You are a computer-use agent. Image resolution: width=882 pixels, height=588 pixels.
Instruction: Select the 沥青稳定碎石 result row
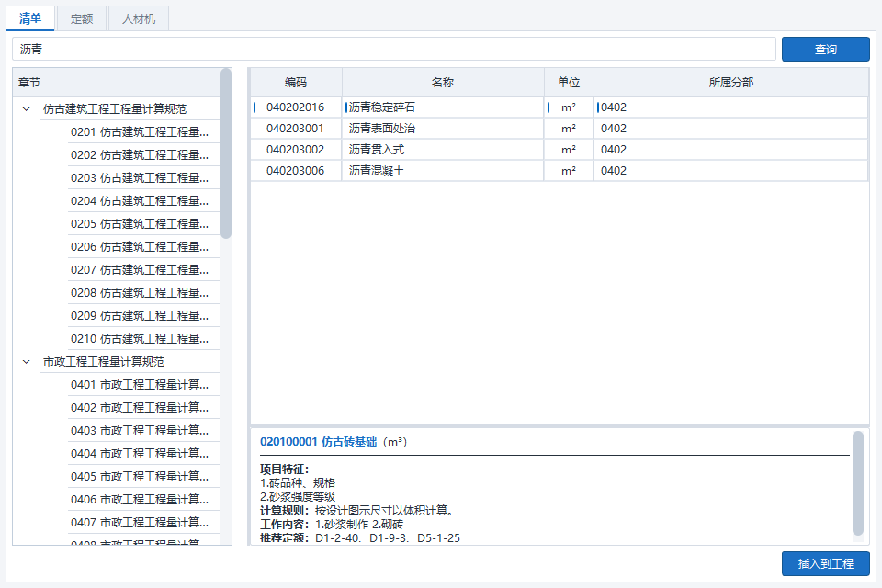(x=560, y=107)
